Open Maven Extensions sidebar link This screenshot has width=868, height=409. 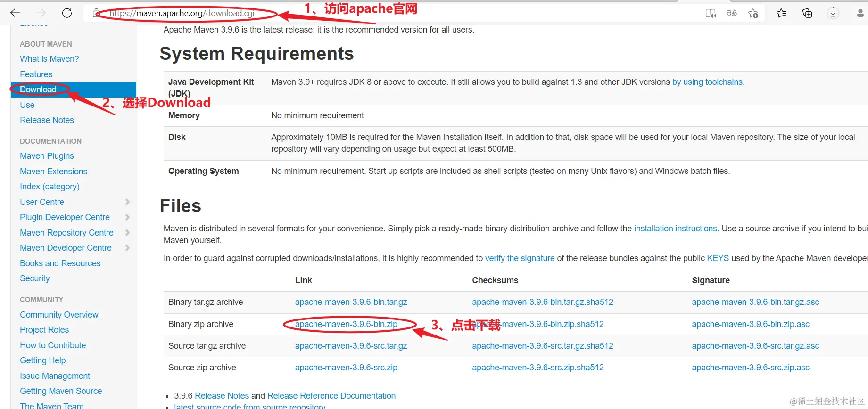pos(53,172)
